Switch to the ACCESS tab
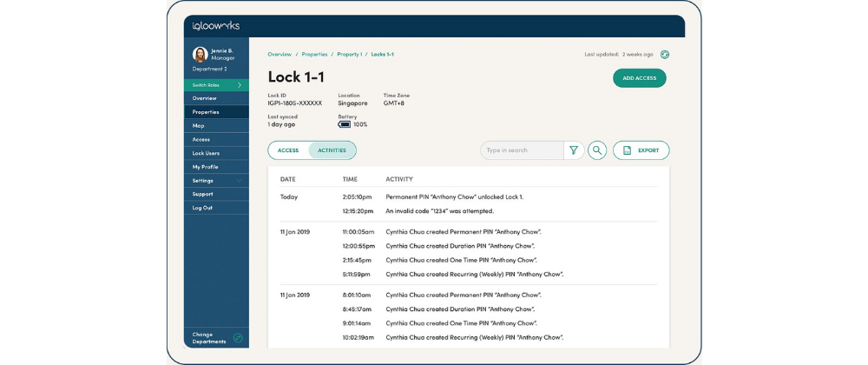The width and height of the screenshot is (868, 365). coord(288,150)
